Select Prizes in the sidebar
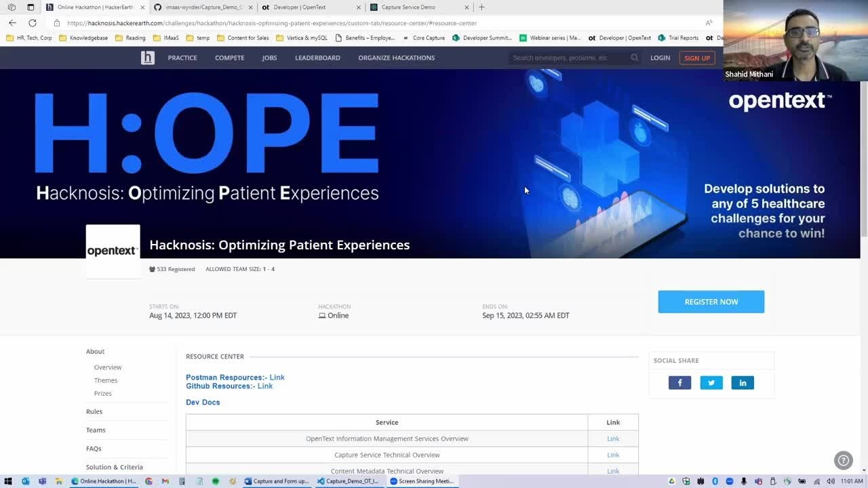868x488 pixels. (x=103, y=393)
